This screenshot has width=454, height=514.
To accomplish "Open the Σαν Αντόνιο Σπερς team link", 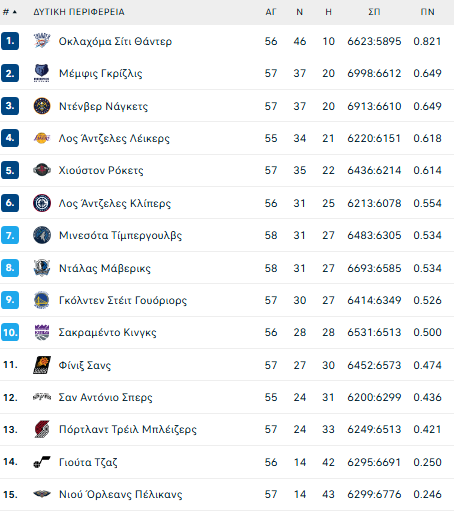I will [105, 397].
